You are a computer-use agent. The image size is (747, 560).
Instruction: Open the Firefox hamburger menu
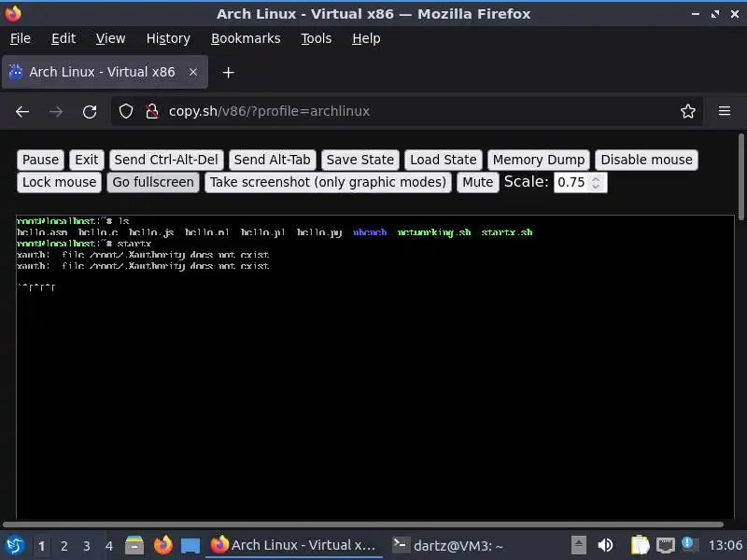[x=725, y=111]
